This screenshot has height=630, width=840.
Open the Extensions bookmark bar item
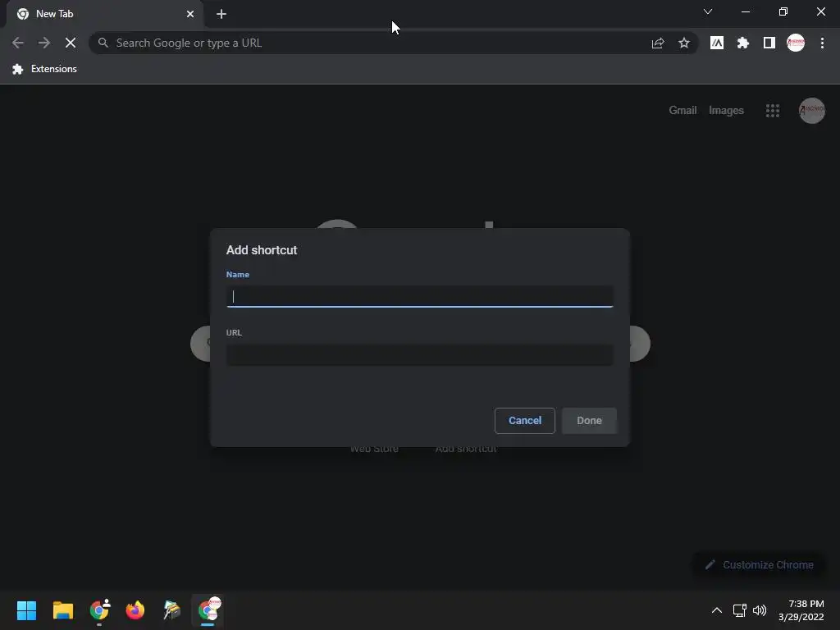[x=44, y=69]
